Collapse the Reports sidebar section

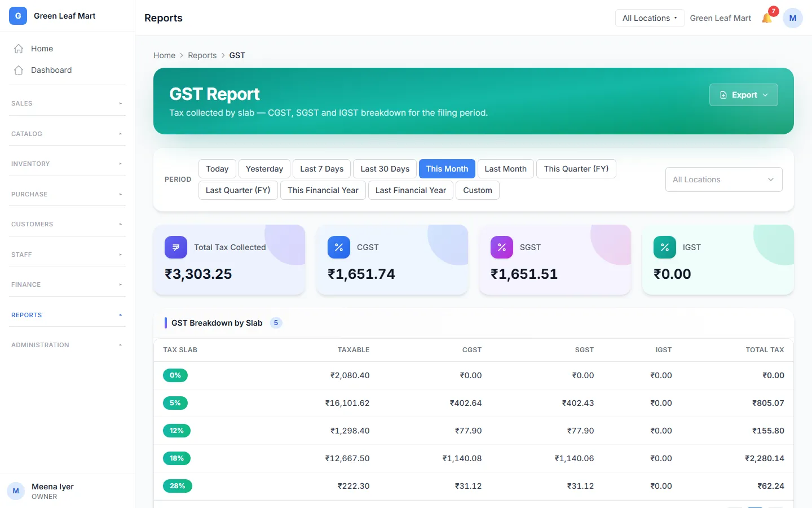click(67, 315)
